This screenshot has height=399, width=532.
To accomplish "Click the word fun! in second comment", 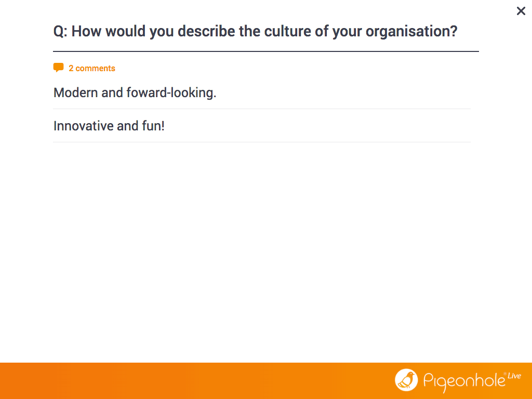I will (153, 126).
